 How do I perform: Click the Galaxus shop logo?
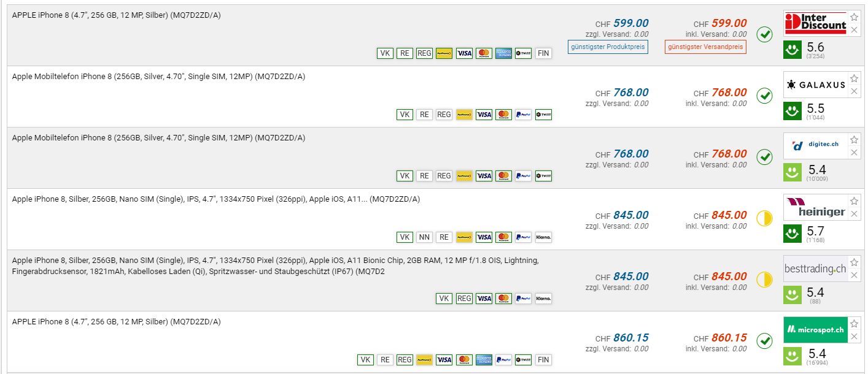coord(815,85)
